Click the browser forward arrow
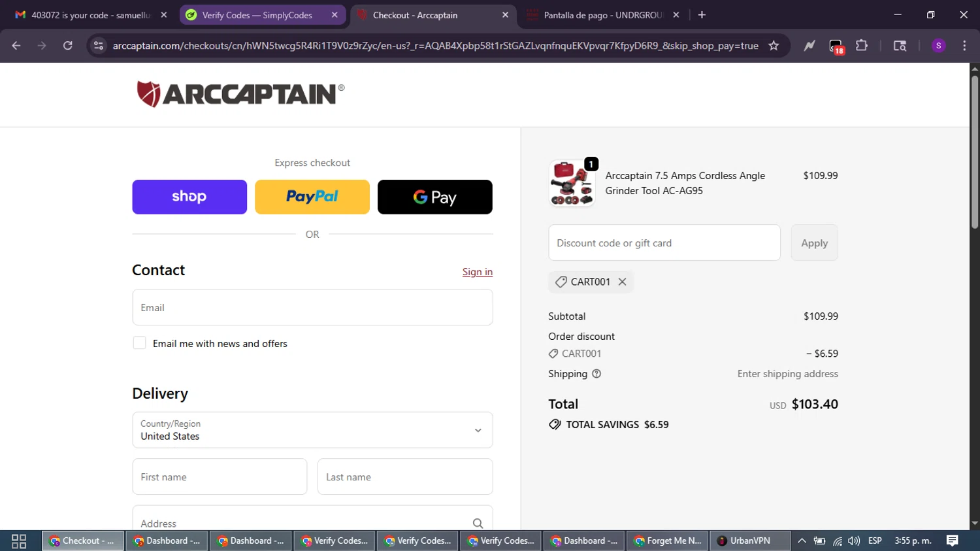 pyautogui.click(x=42, y=46)
